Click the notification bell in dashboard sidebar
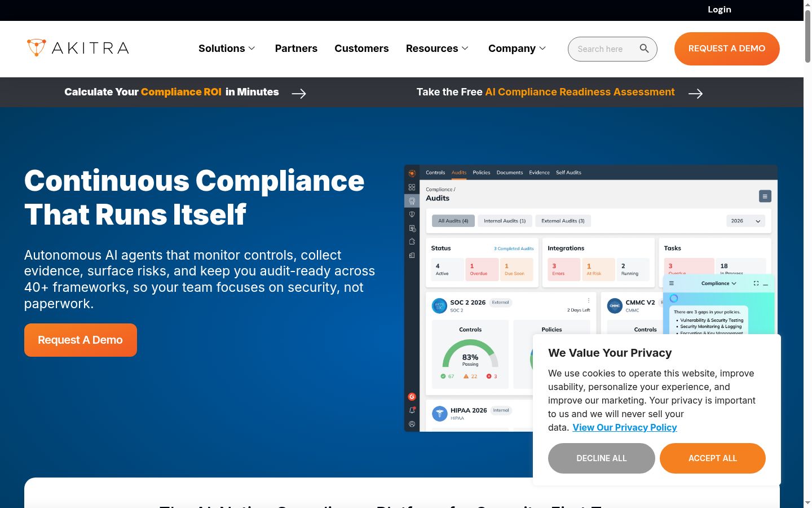The height and width of the screenshot is (508, 812). click(412, 410)
